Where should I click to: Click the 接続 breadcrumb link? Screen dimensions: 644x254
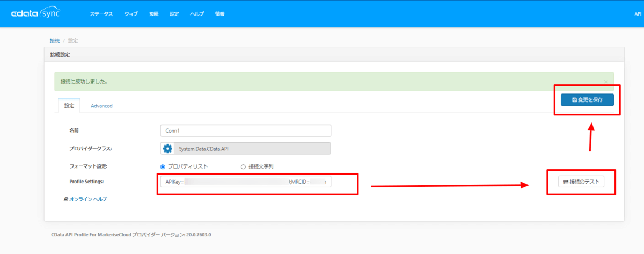coord(55,41)
